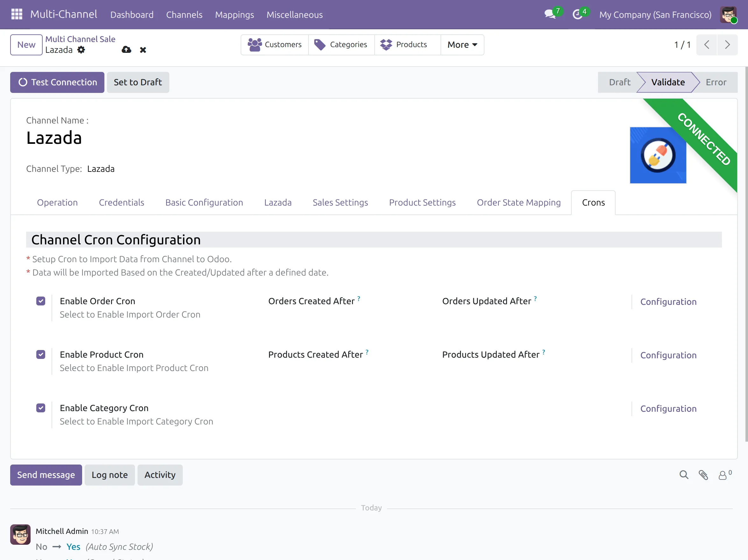The height and width of the screenshot is (560, 748).
Task: Disable the Enable Category Cron checkbox
Action: (x=41, y=408)
